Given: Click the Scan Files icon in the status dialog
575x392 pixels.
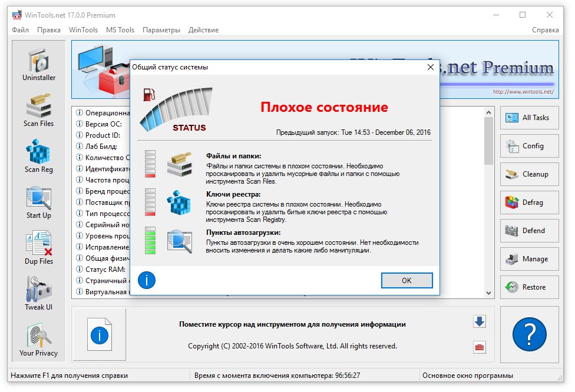Looking at the screenshot, I should click(180, 164).
